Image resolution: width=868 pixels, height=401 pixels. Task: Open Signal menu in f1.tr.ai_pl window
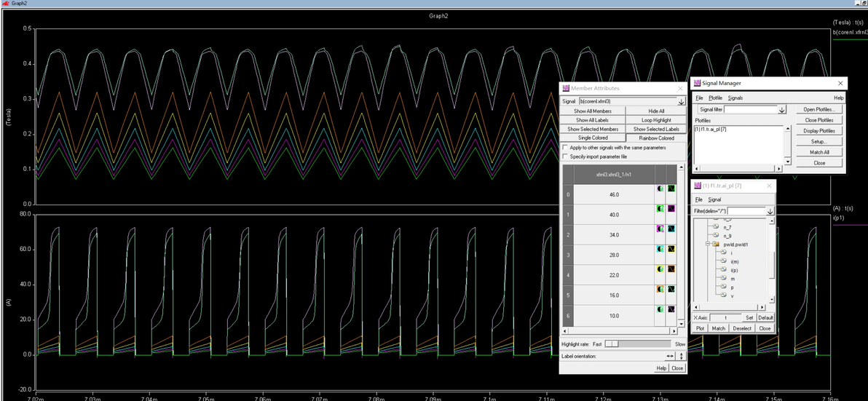[714, 199]
